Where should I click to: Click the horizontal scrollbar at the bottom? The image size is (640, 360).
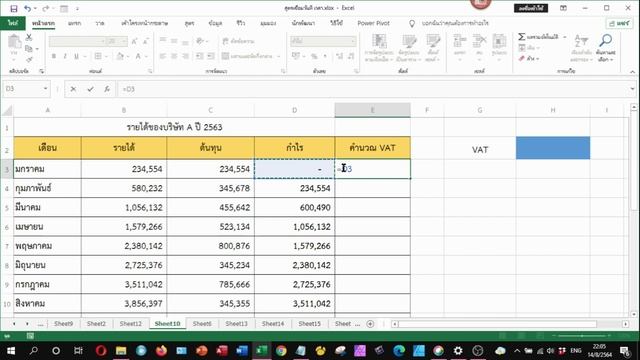[510, 324]
